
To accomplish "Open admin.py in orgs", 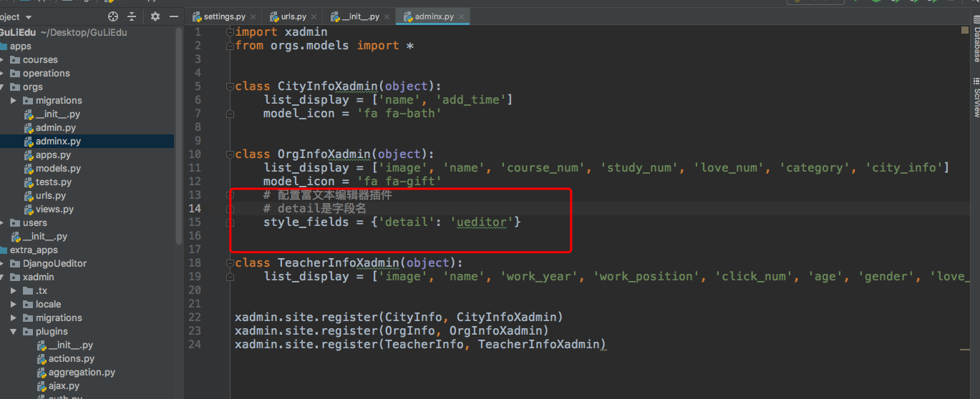I will point(56,127).
